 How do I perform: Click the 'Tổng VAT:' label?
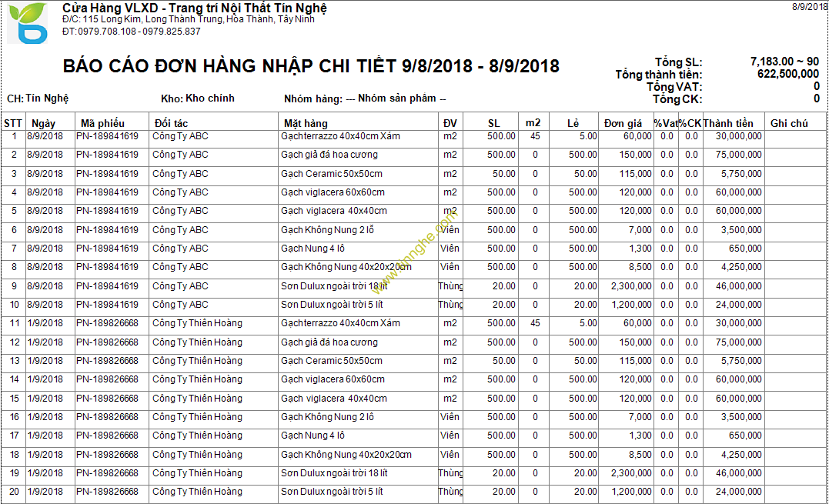point(674,87)
